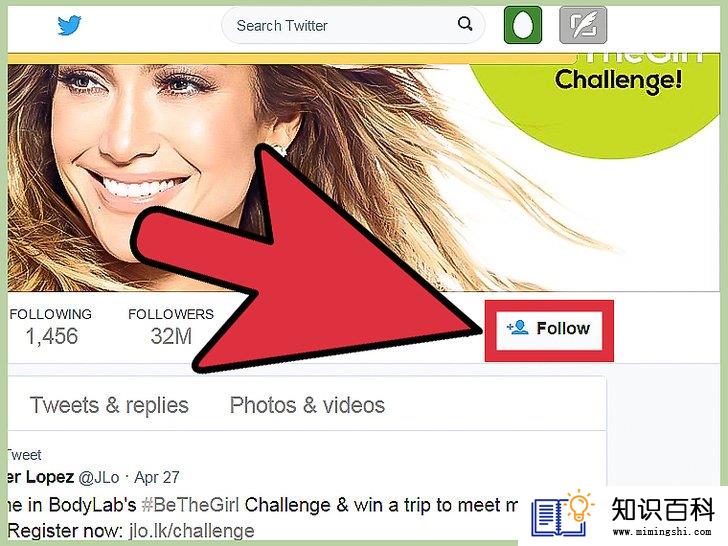The image size is (728, 546).
Task: Click the add-person icon on Follow
Action: point(518,328)
